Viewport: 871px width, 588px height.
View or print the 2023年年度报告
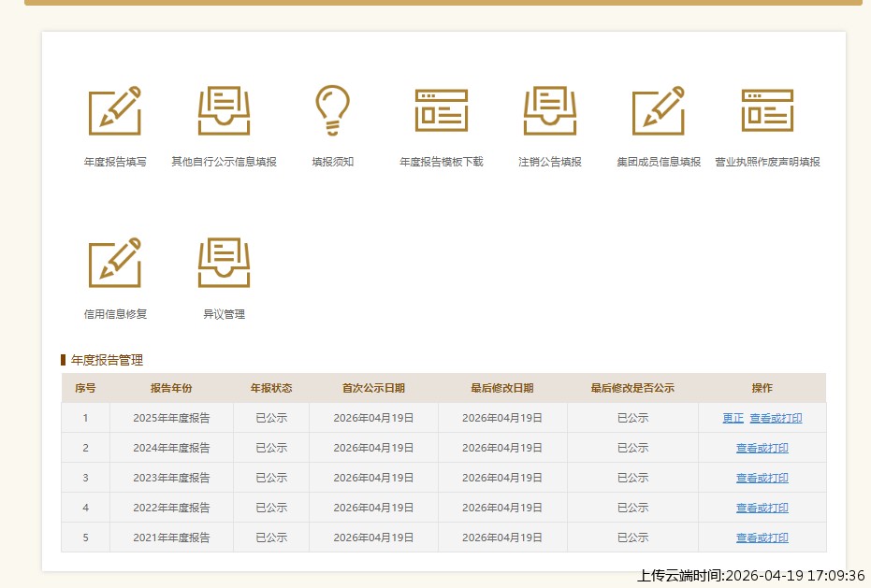point(762,478)
